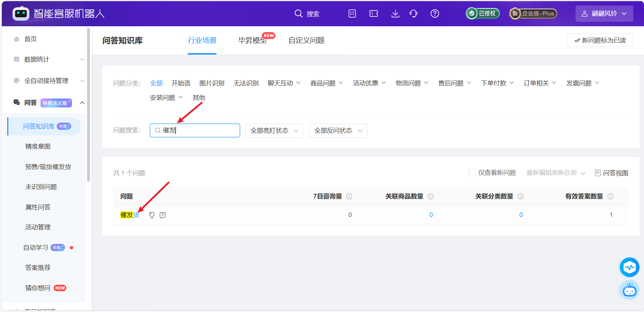
Task: Expand the 售后问题 category dropdown
Action: [455, 83]
